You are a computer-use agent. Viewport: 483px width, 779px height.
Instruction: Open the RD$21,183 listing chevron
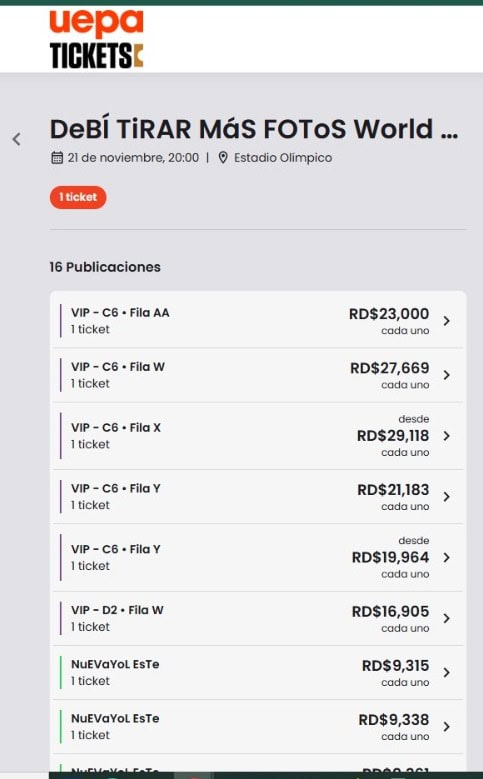point(446,497)
